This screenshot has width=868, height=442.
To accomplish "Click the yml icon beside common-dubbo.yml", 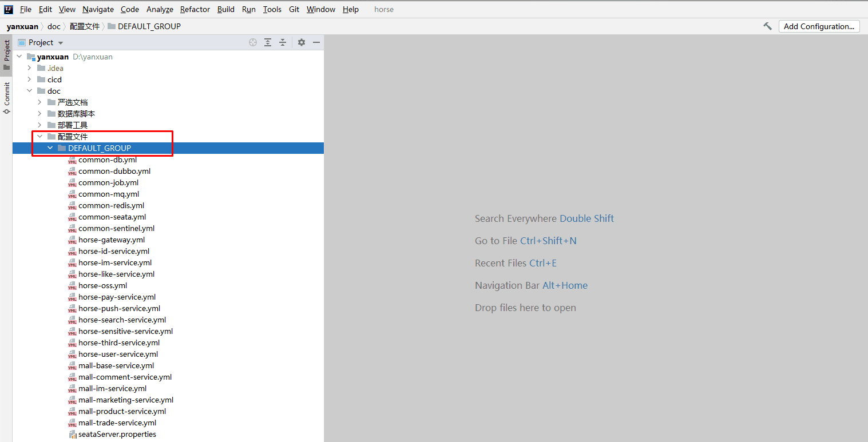I will coord(72,172).
